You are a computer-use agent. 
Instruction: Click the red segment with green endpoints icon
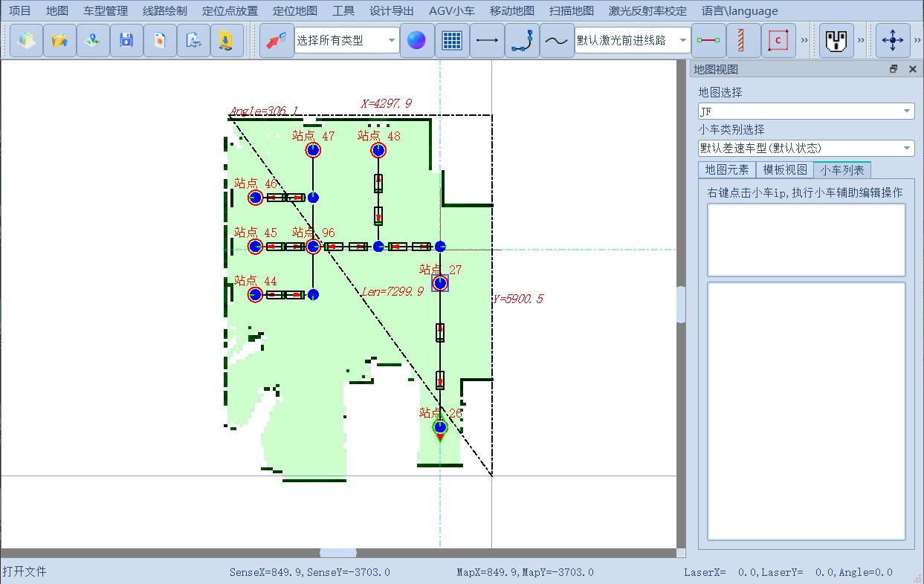pyautogui.click(x=708, y=40)
